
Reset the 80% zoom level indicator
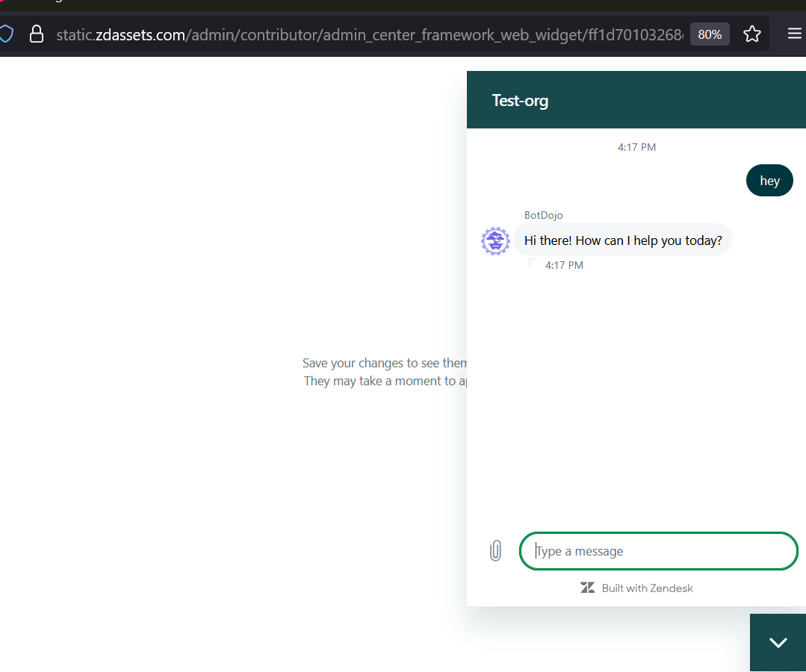click(709, 34)
